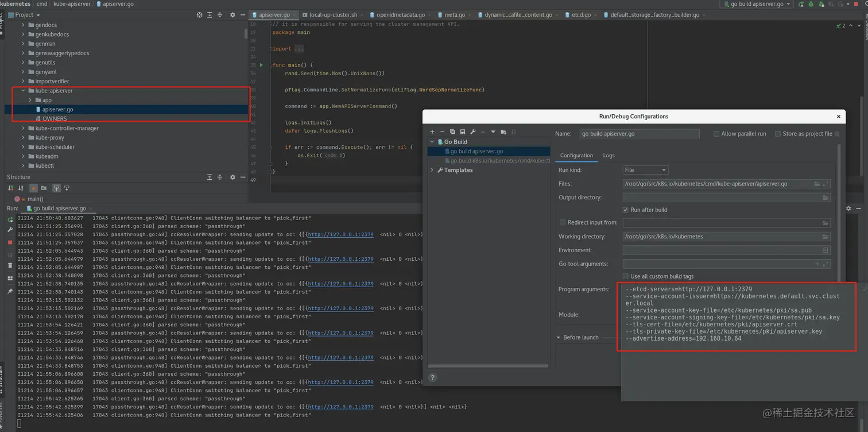
Task: Select apiserver.go in the project tree
Action: pyautogui.click(x=57, y=110)
